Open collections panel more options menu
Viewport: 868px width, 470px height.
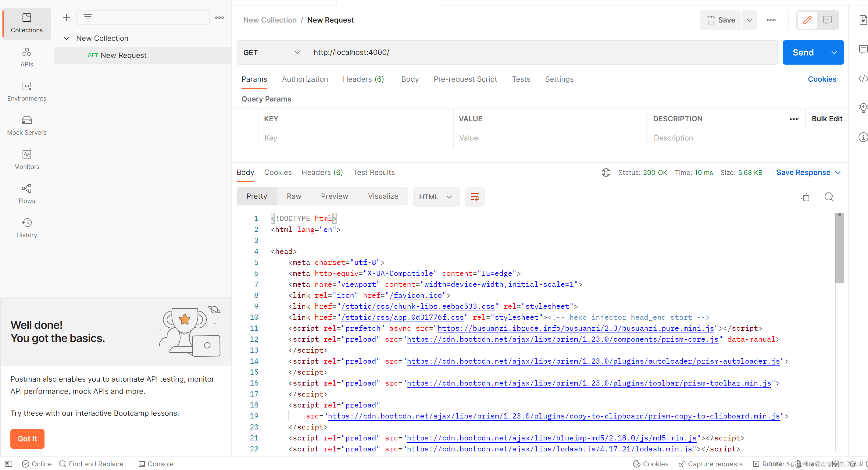point(219,17)
